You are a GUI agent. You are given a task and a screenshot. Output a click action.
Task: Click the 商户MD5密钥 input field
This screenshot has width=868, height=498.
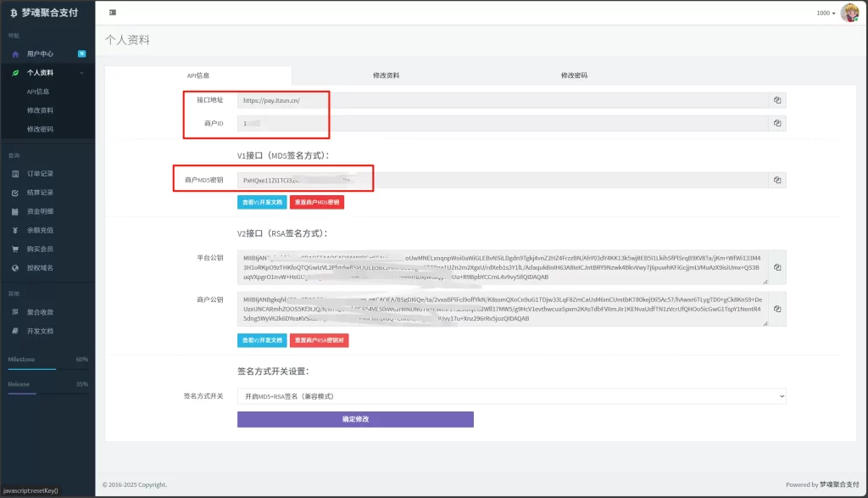[500, 180]
